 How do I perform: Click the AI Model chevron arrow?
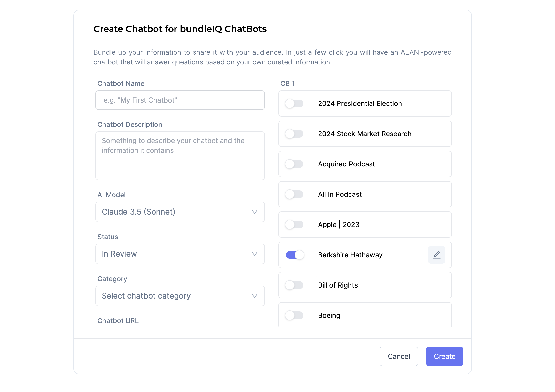coord(255,212)
